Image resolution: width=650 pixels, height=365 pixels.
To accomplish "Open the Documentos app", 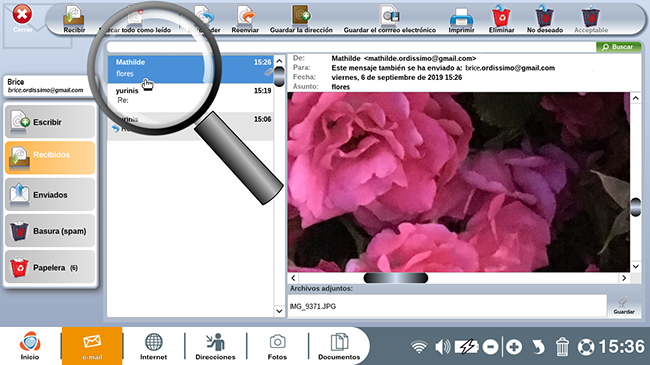I will pyautogui.click(x=339, y=346).
